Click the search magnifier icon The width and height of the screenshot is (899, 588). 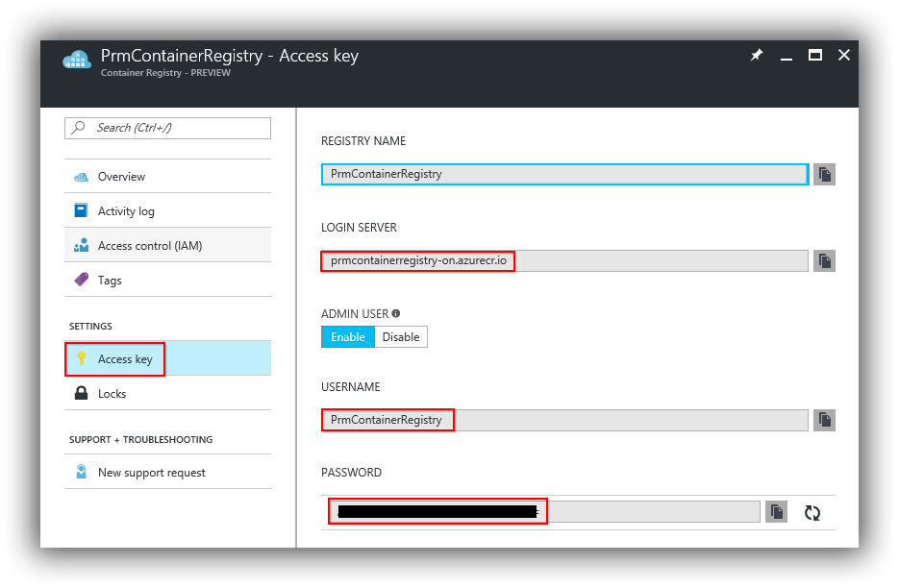click(79, 127)
